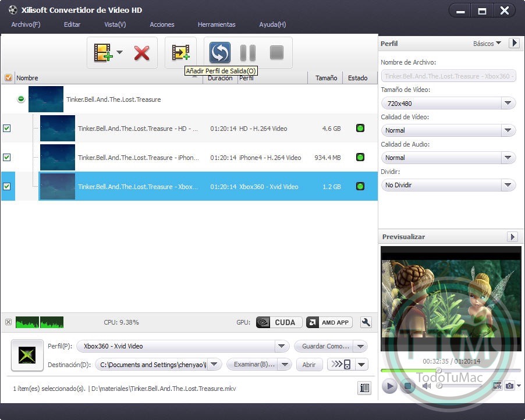This screenshot has height=420, width=525.
Task: Click the Abrir button
Action: coord(309,365)
